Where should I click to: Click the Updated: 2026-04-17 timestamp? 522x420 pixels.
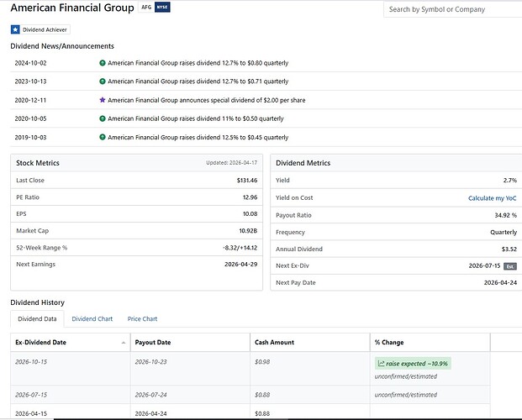coord(231,163)
